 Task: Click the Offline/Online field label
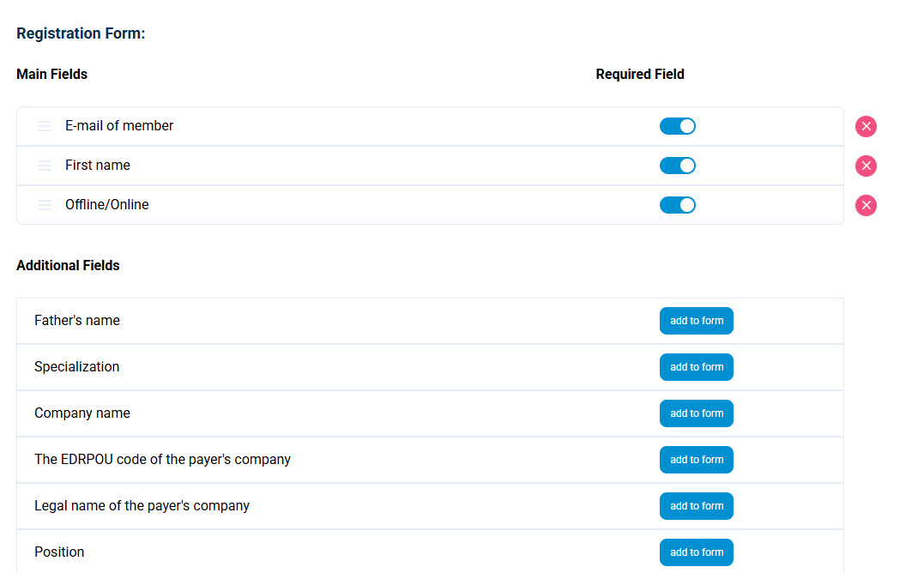click(107, 205)
